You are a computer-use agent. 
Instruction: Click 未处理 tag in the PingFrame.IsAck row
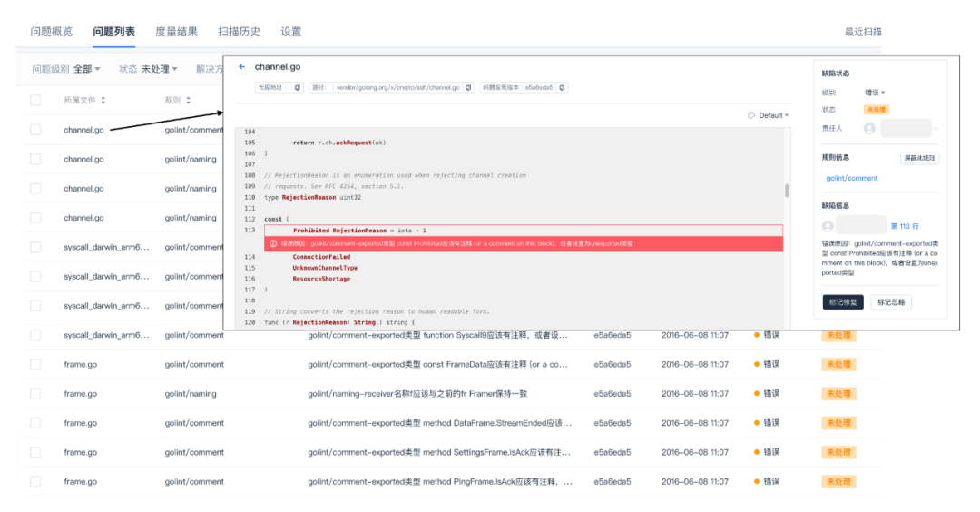click(x=838, y=482)
